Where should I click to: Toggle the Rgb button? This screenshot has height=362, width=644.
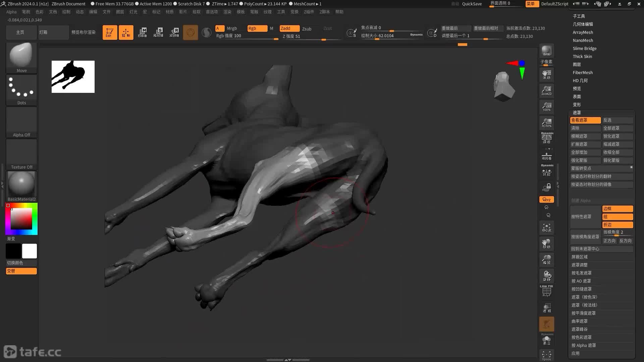[257, 28]
